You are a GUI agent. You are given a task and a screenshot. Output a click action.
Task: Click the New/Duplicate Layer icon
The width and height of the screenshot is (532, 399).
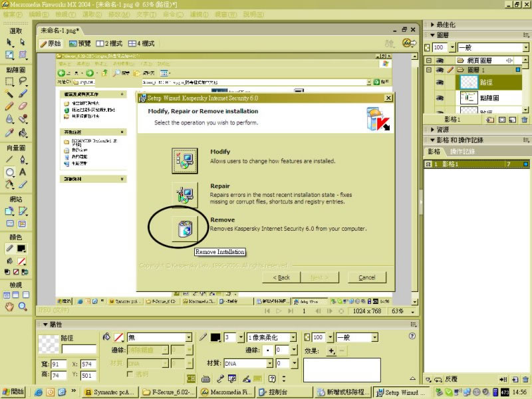pyautogui.click(x=490, y=120)
